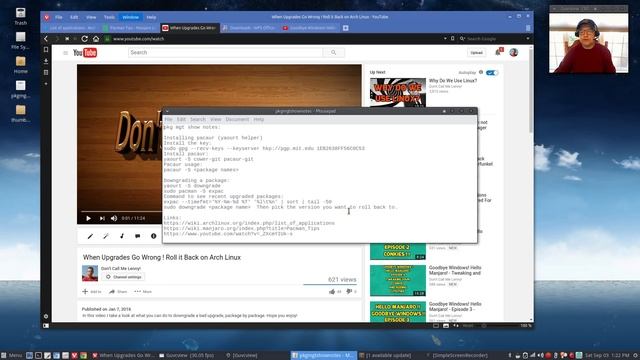Open the More options under video
This screenshot has height=360, width=640.
143,292
